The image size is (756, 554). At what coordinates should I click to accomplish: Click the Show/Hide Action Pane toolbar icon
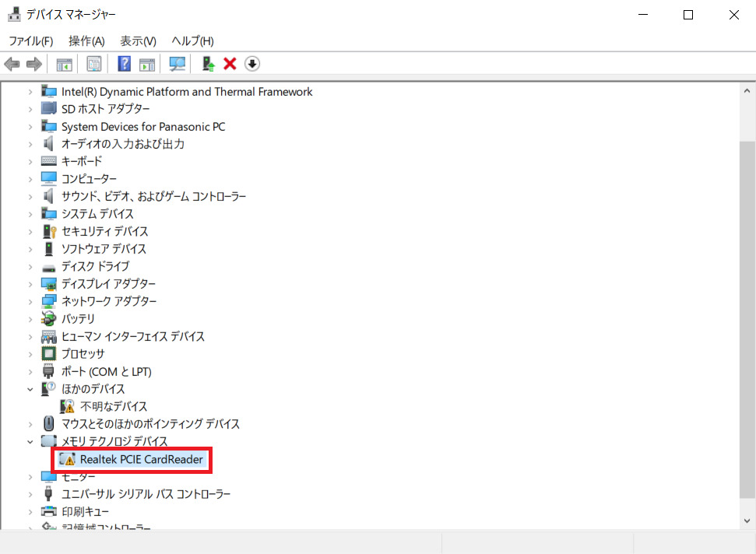pos(147,64)
